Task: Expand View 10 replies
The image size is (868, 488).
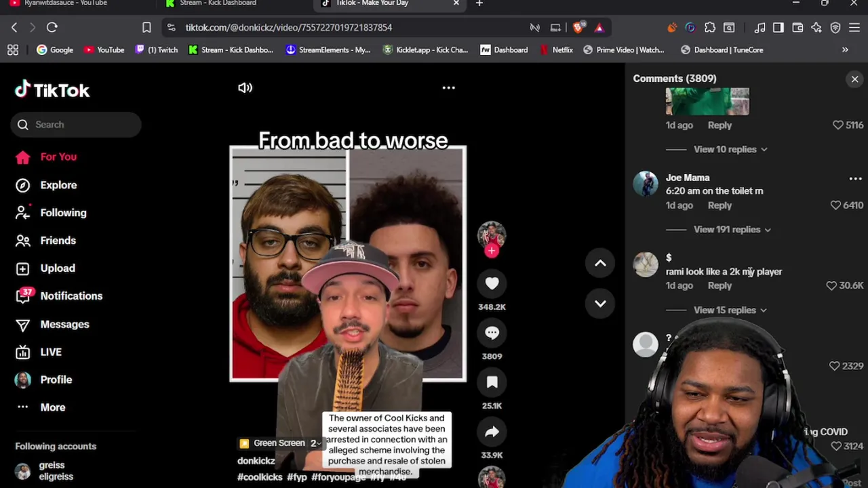Action: pyautogui.click(x=730, y=149)
